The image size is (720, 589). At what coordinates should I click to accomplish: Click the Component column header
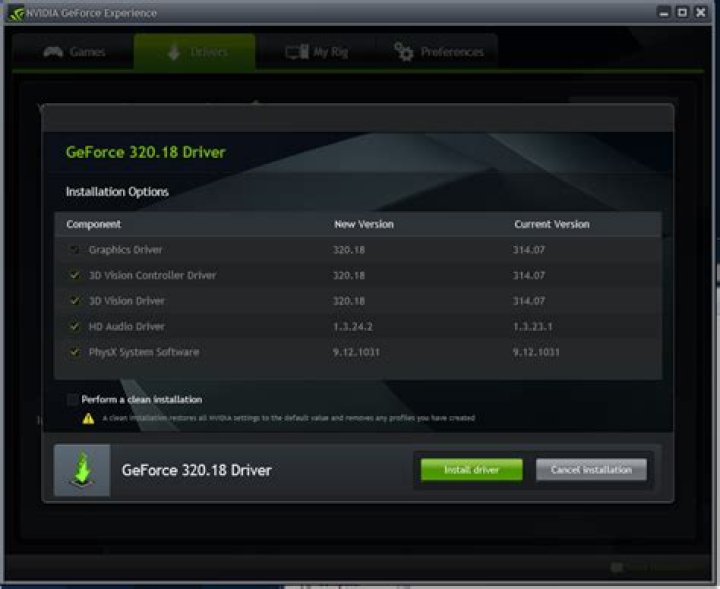tap(93, 224)
